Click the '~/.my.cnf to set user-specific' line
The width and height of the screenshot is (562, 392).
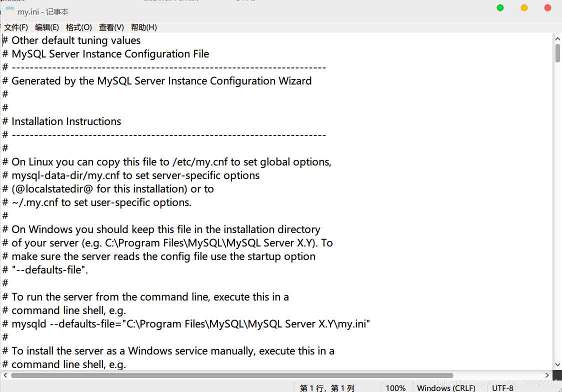97,202
